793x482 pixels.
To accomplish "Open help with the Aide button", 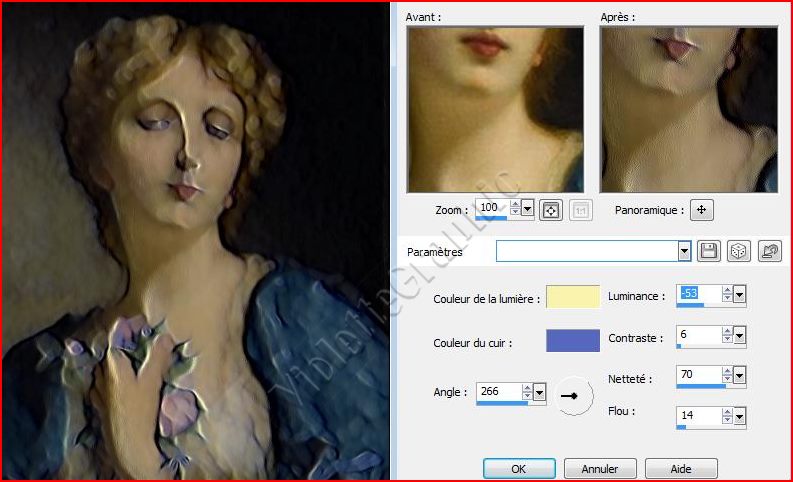I will click(681, 468).
